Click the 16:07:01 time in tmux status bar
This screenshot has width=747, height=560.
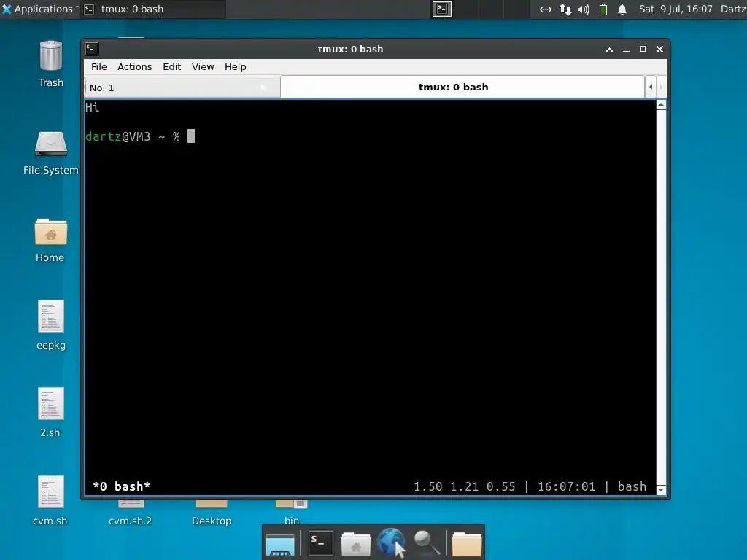tap(566, 486)
